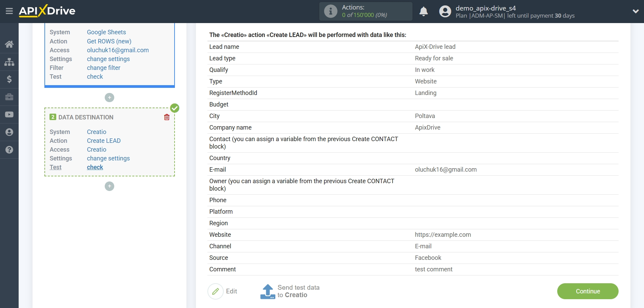
Task: Expand the account dropdown chevron
Action: tap(636, 11)
